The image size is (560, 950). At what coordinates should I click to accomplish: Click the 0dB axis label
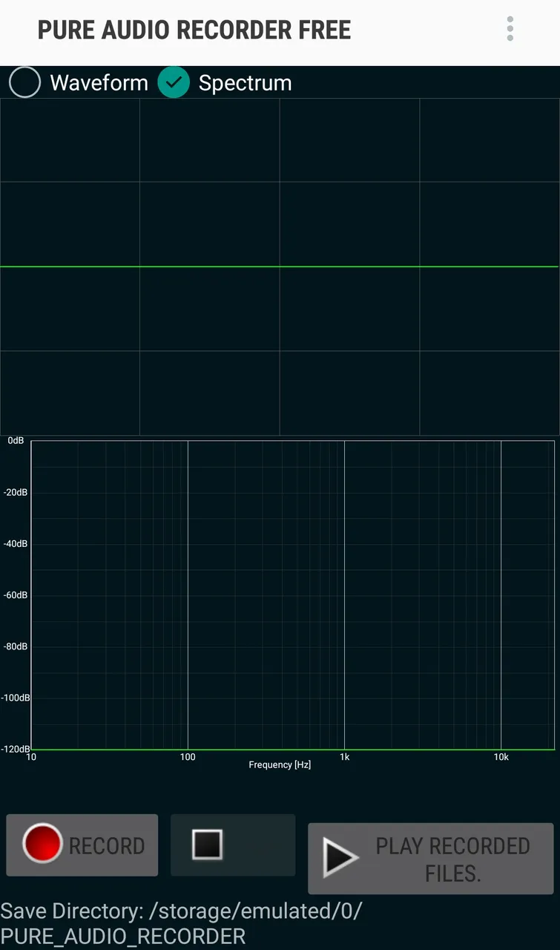[x=16, y=441]
